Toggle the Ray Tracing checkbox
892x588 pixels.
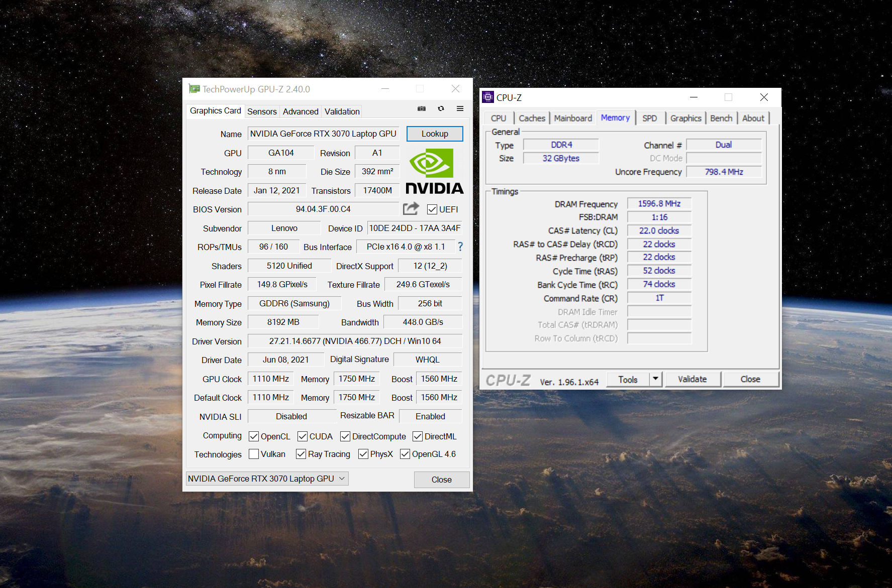(301, 454)
